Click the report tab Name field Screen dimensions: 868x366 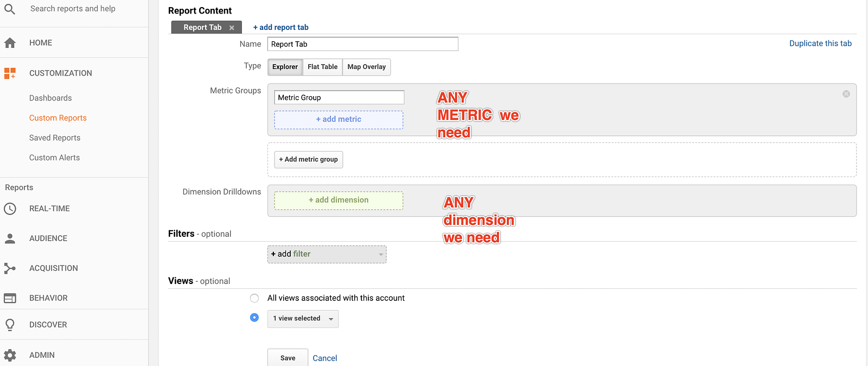362,44
